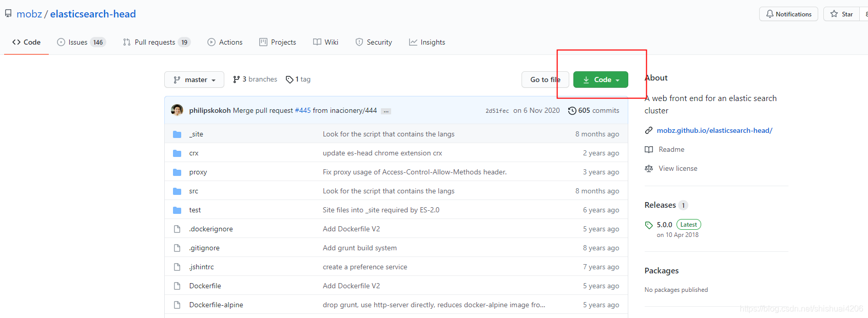Click the Issues count badge 146
The image size is (868, 318).
tap(98, 43)
